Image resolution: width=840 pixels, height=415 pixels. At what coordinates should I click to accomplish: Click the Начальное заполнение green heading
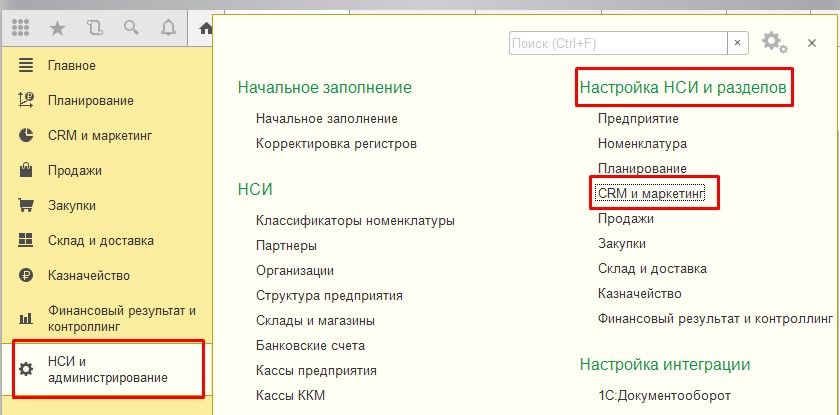325,87
